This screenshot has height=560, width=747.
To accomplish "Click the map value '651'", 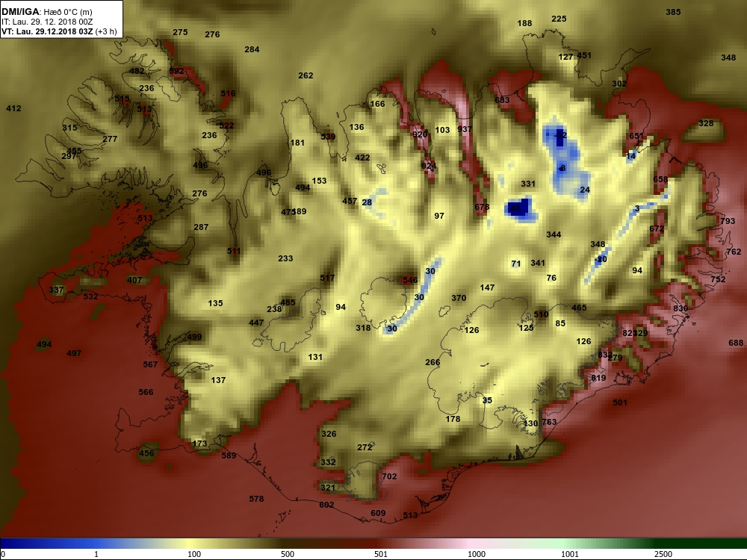I will pos(636,136).
